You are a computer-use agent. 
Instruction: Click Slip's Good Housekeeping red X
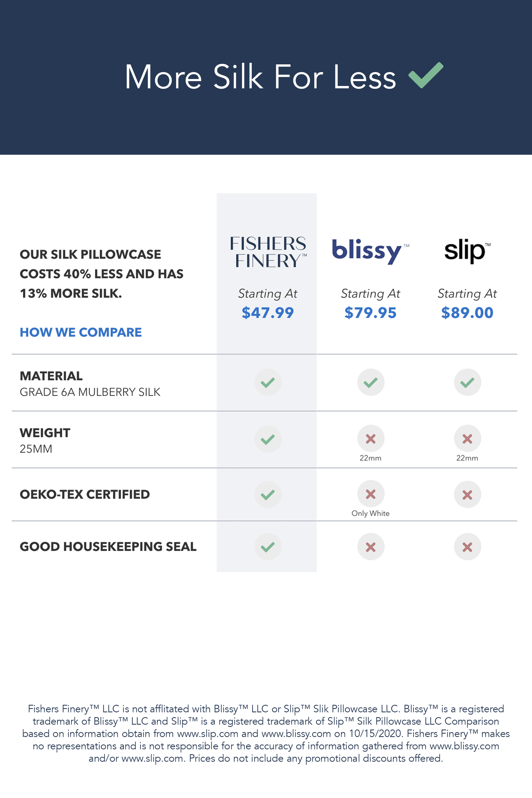coord(467,547)
